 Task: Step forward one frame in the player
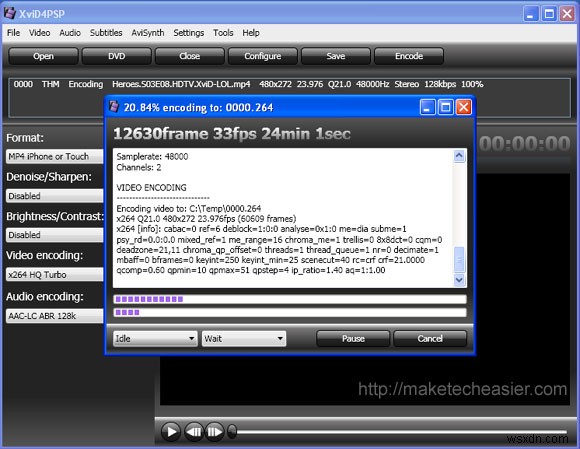click(215, 432)
